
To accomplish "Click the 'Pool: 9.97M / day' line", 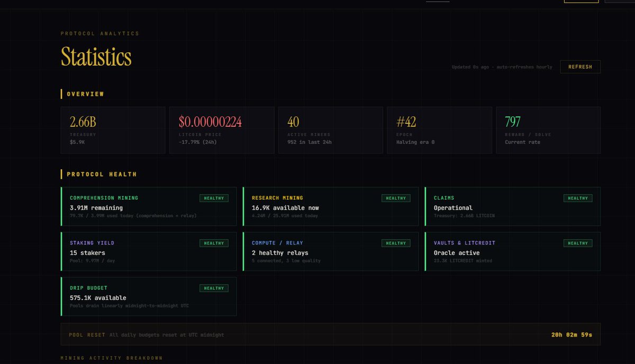I will point(93,261).
